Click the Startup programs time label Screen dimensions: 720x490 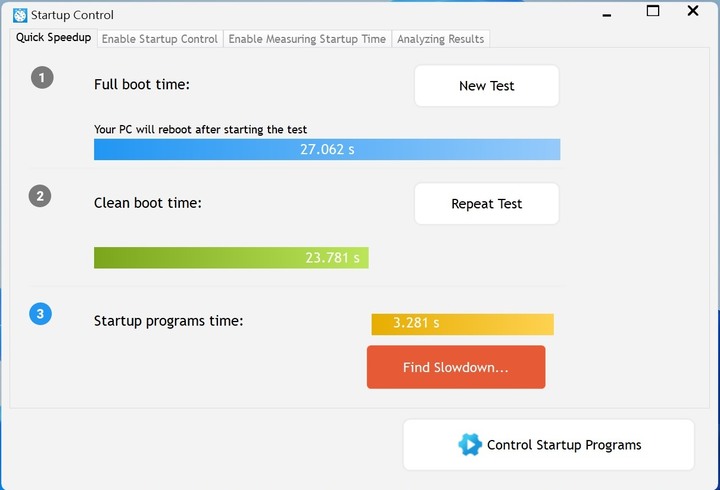[x=169, y=321]
